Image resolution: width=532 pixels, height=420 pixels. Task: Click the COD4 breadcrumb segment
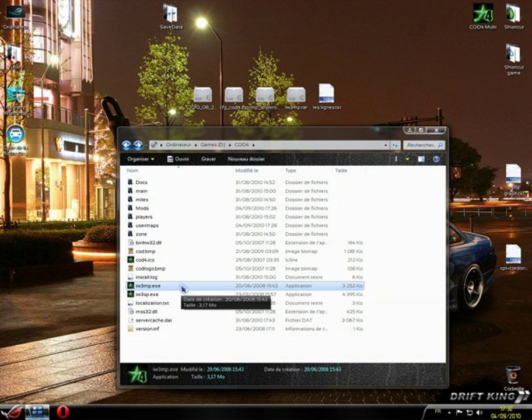pos(242,145)
